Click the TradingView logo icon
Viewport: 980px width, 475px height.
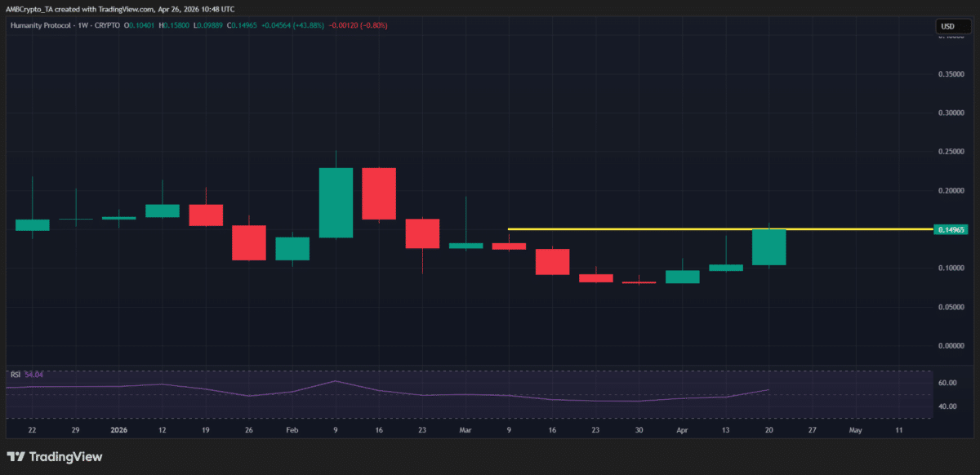click(x=16, y=457)
